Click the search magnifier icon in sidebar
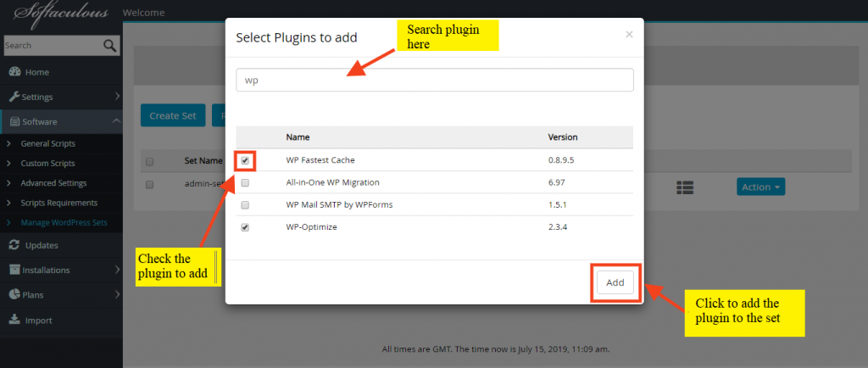The image size is (868, 368). 110,46
